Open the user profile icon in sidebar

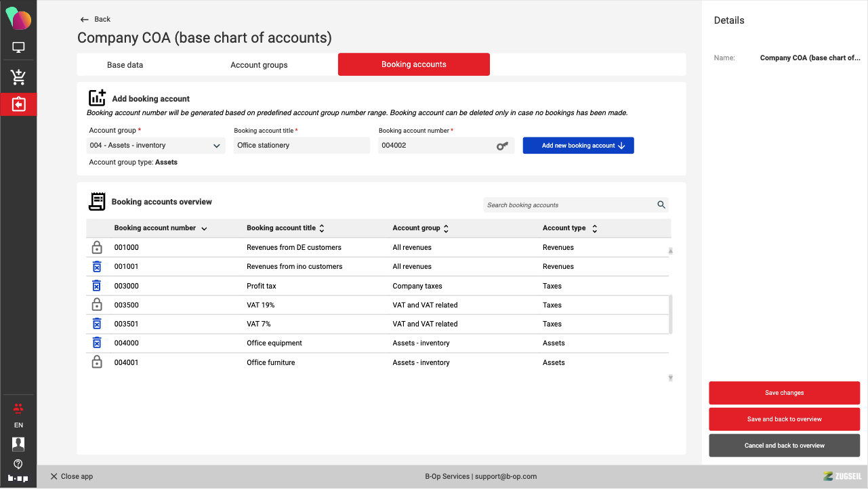tap(18, 444)
